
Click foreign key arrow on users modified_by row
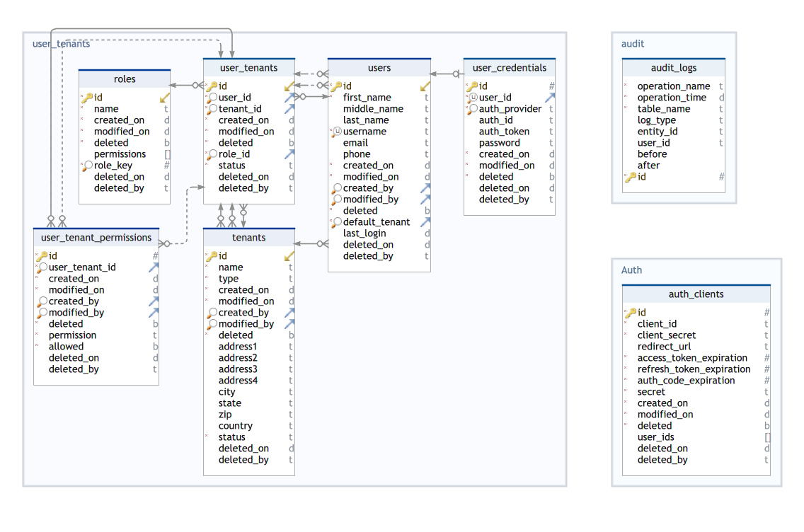pos(425,199)
